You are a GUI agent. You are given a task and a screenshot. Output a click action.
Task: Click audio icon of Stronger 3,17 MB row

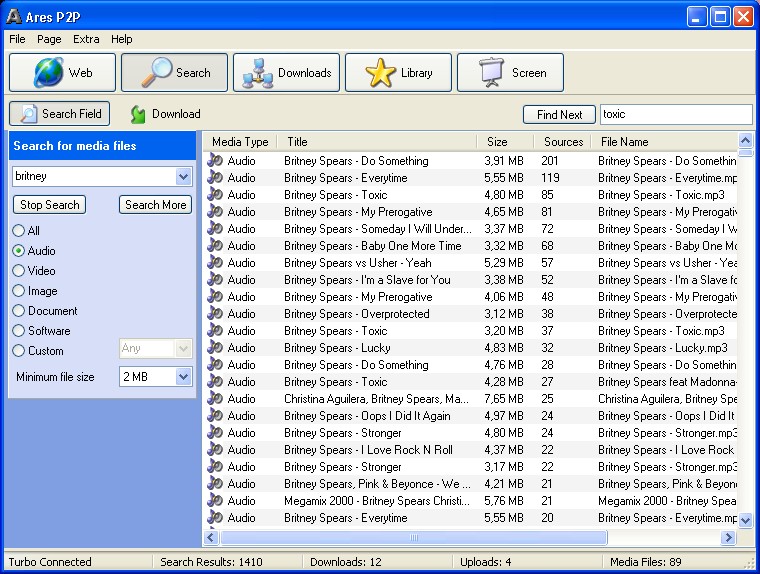point(215,466)
